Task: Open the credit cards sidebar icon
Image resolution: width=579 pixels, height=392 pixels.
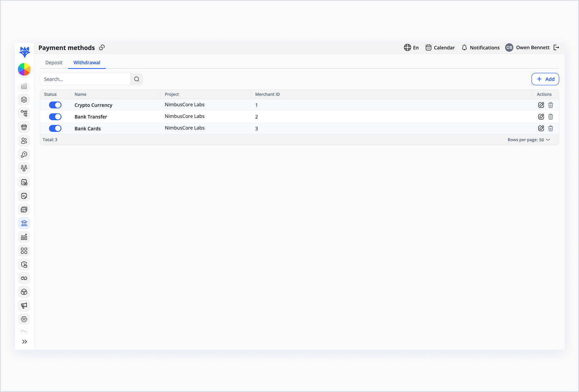Action: [x=24, y=209]
